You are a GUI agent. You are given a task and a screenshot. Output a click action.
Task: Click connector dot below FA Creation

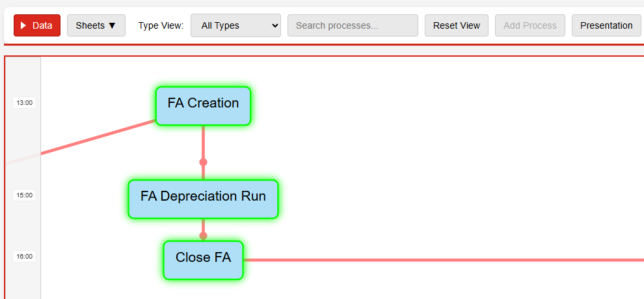pos(203,162)
